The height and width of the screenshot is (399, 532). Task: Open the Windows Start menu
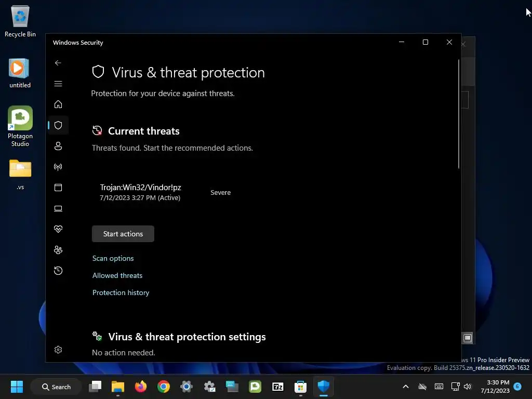pyautogui.click(x=17, y=387)
